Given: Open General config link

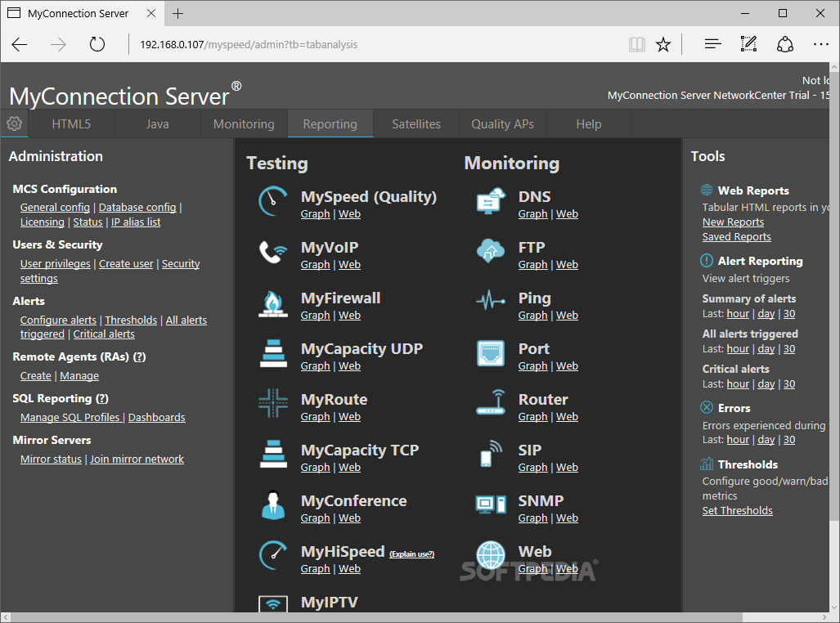Looking at the screenshot, I should (55, 208).
